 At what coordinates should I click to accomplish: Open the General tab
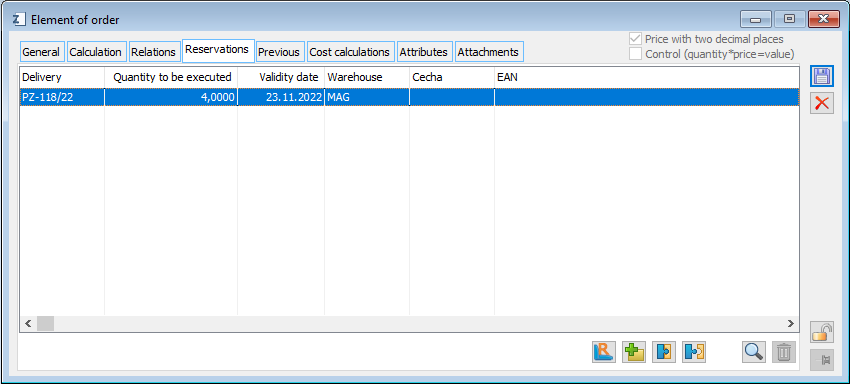[42, 52]
